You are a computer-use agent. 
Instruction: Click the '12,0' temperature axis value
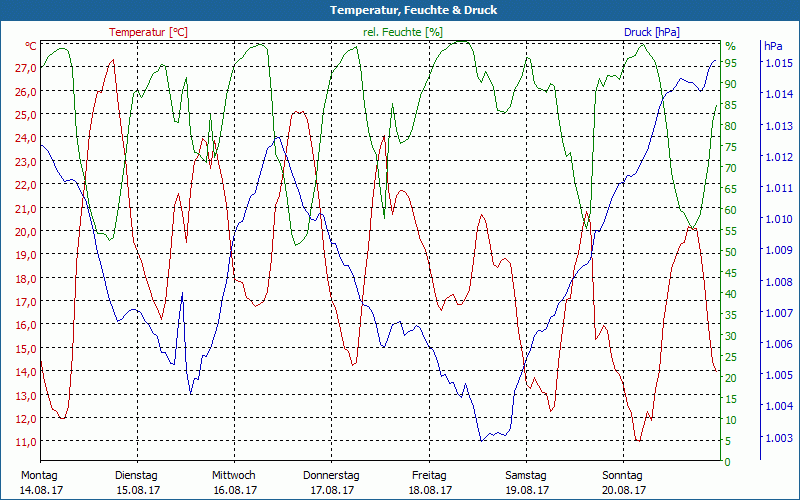(26, 418)
